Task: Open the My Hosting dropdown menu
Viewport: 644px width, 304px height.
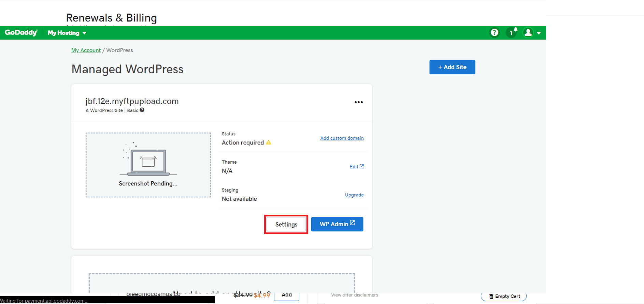Action: click(x=67, y=33)
